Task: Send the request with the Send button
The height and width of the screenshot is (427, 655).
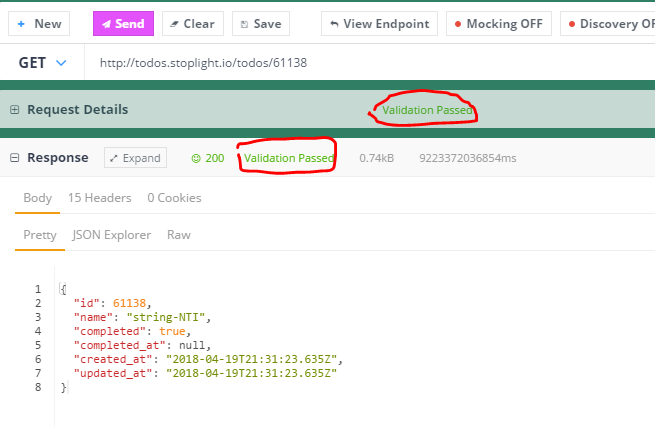Action: coord(123,24)
